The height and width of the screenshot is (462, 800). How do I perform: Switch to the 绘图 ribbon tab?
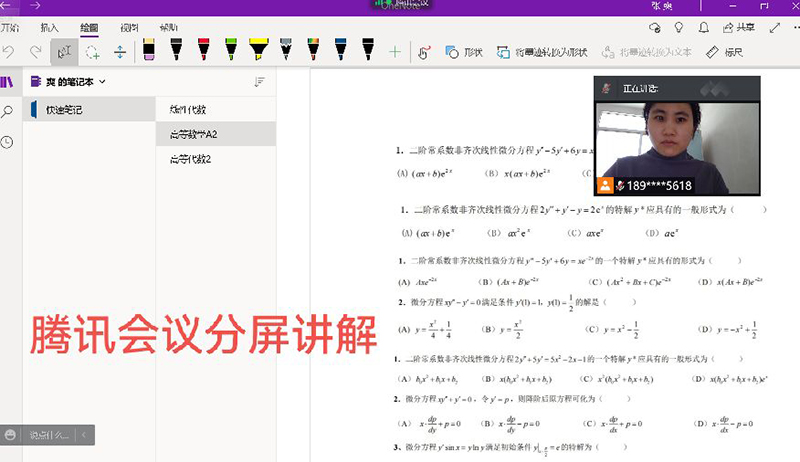click(x=89, y=28)
